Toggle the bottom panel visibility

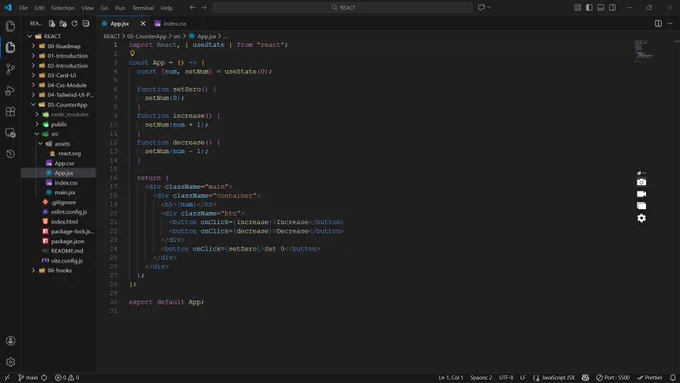(x=601, y=7)
